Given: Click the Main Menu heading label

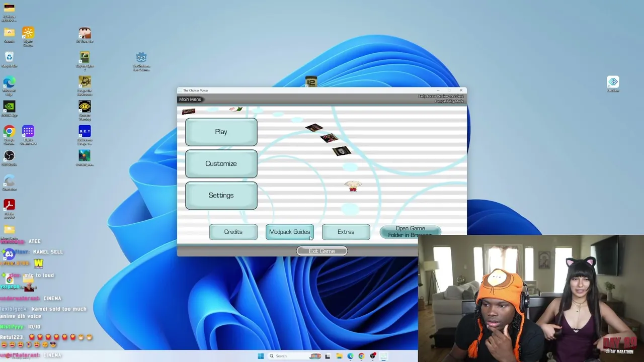Looking at the screenshot, I should pos(190,99).
